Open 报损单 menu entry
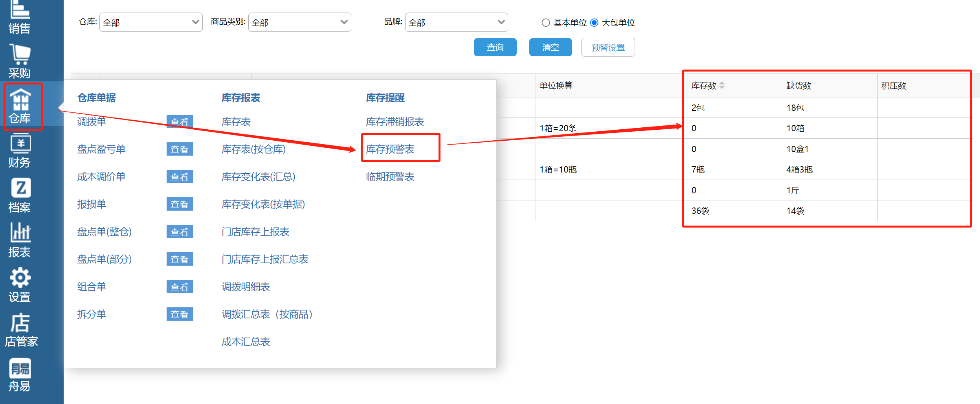 click(92, 204)
